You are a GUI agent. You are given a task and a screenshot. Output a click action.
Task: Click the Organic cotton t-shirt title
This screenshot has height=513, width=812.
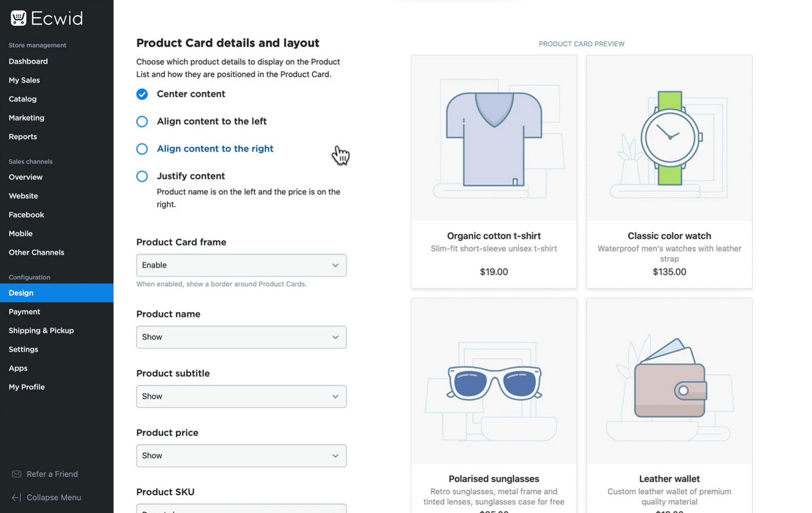(x=494, y=236)
